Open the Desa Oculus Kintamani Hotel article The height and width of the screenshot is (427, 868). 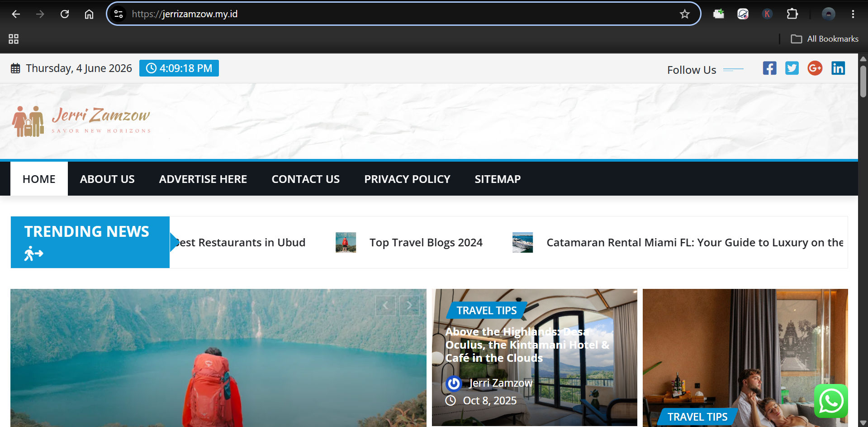[x=527, y=345]
